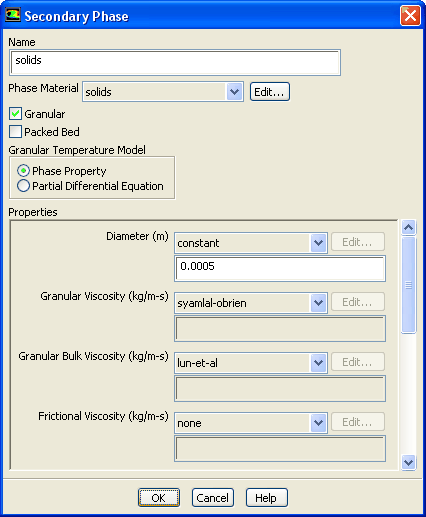The width and height of the screenshot is (426, 517).
Task: Close the Secondary Phase dialog
Action: click(x=410, y=15)
